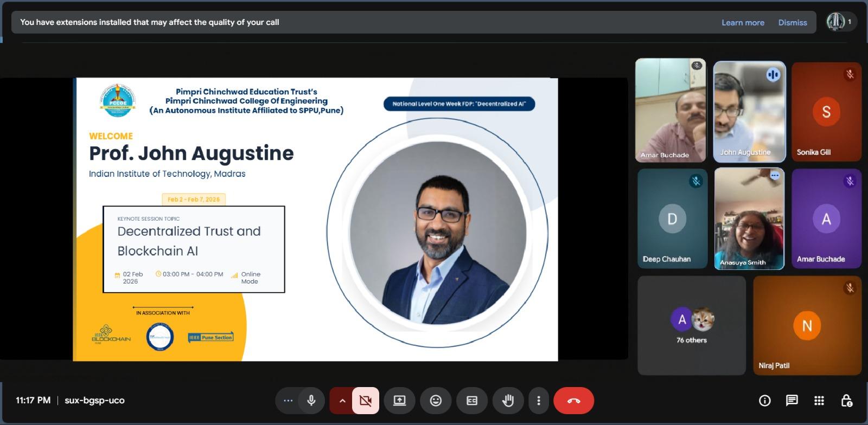Open host controls lock icon
The width and height of the screenshot is (868, 425).
tap(846, 401)
